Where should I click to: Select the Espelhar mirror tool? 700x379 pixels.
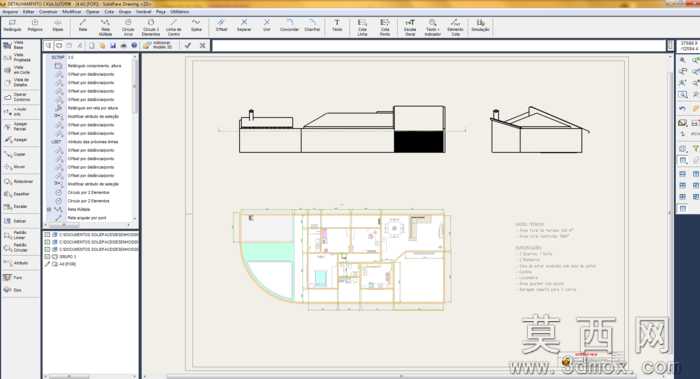coord(17,194)
